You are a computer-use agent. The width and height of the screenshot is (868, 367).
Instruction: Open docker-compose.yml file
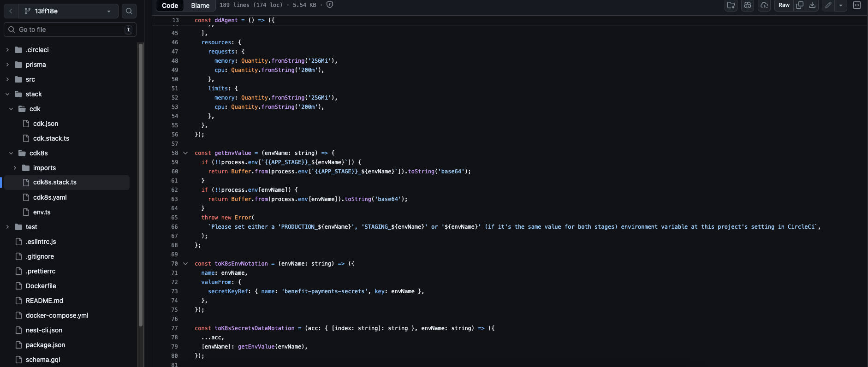[57, 315]
